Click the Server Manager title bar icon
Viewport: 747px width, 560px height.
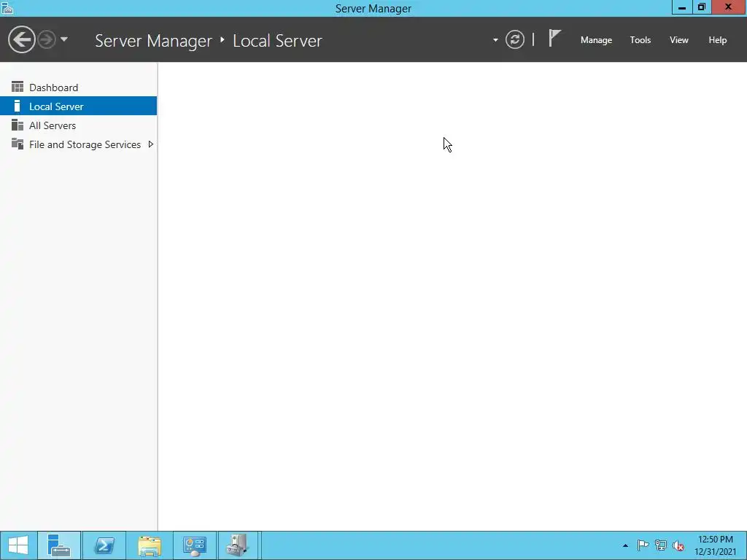point(7,8)
